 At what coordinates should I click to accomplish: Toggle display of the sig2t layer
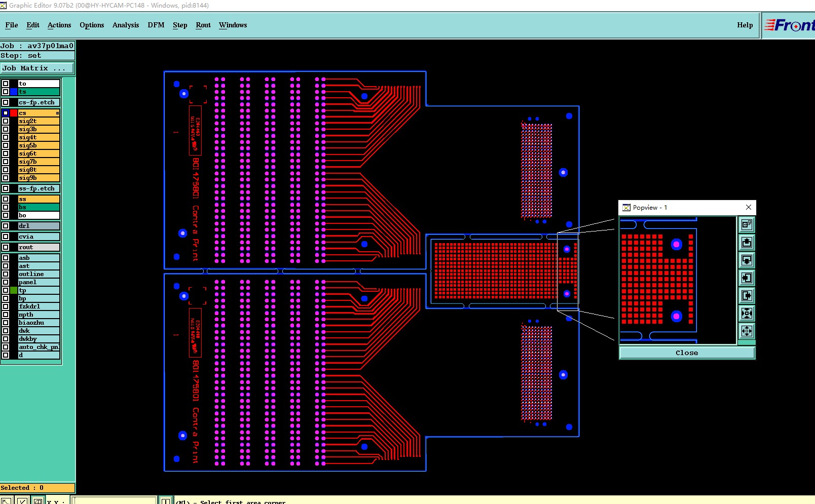click(x=6, y=121)
